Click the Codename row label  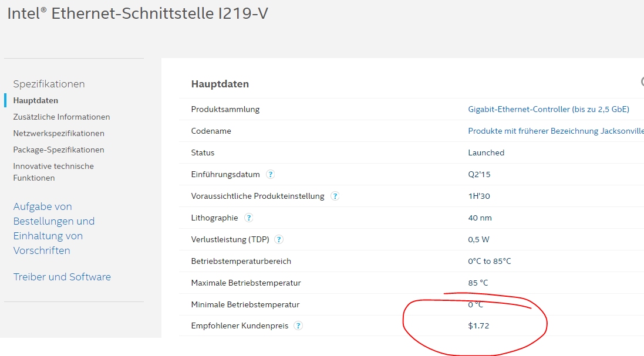(x=211, y=131)
